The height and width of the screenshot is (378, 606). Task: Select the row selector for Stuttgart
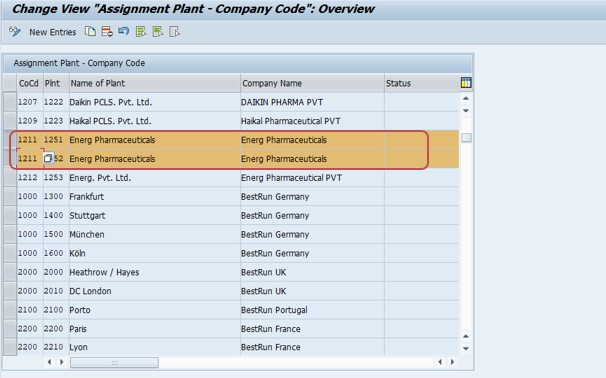10,216
